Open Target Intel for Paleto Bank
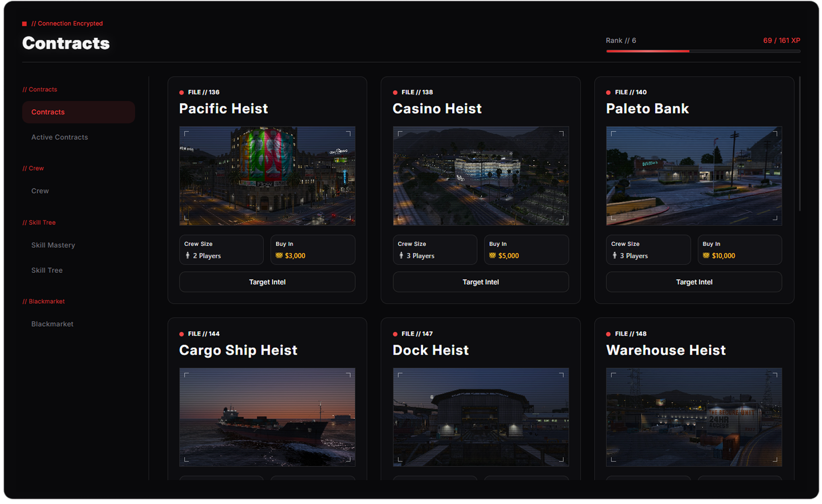 click(x=694, y=282)
